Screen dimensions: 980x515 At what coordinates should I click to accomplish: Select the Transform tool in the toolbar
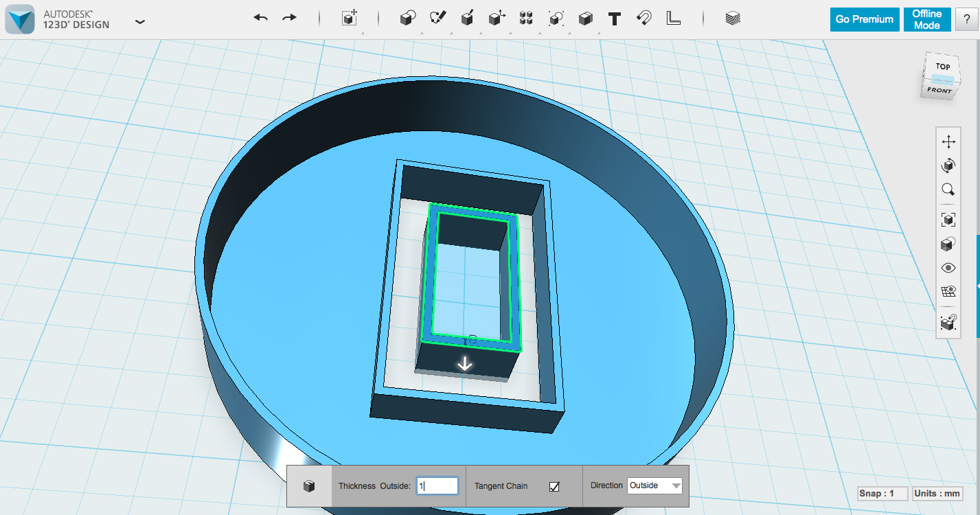[x=350, y=19]
